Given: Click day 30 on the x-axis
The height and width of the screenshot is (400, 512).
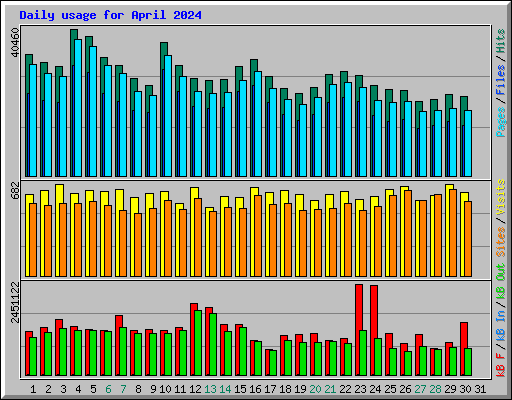Looking at the screenshot, I should 465,389.
